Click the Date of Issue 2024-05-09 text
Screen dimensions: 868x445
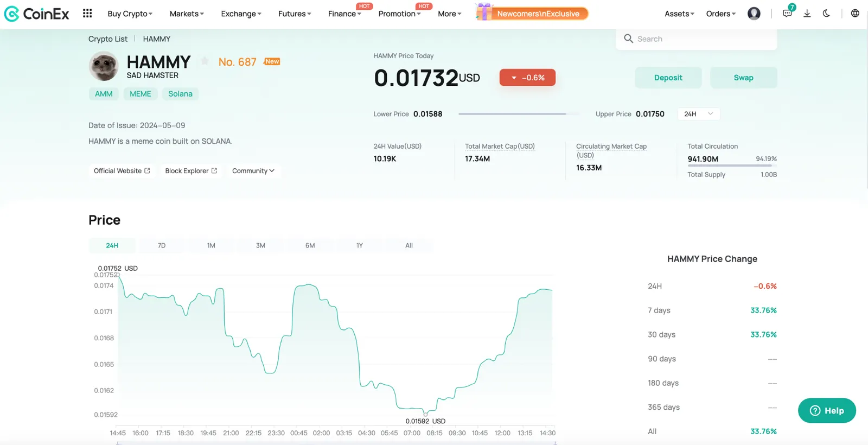tap(137, 125)
